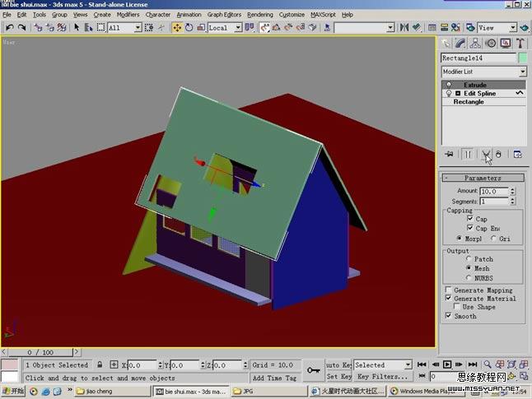Open the Modifiers menu
This screenshot has height=399, width=532.
coord(128,15)
